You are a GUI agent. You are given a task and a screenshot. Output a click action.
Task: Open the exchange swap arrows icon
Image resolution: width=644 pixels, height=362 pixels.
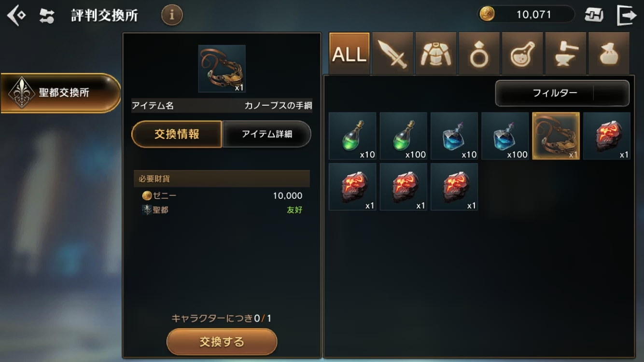click(47, 16)
